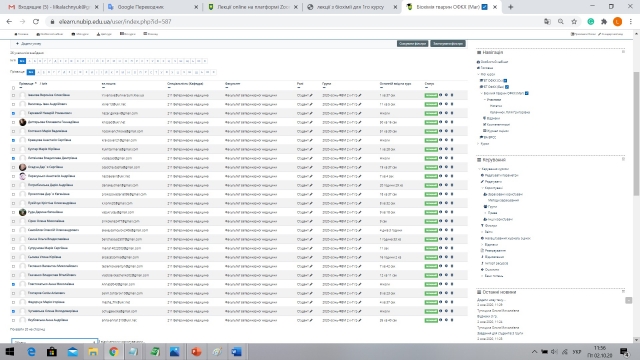This screenshot has width=640, height=360.
Task: Click the scrollbar up arrow on page
Action: pos(636,34)
